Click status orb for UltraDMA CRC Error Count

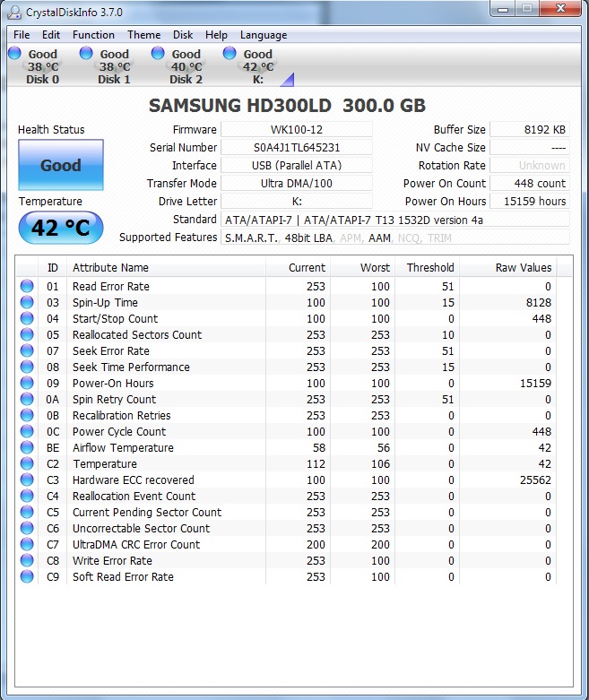pyautogui.click(x=27, y=544)
